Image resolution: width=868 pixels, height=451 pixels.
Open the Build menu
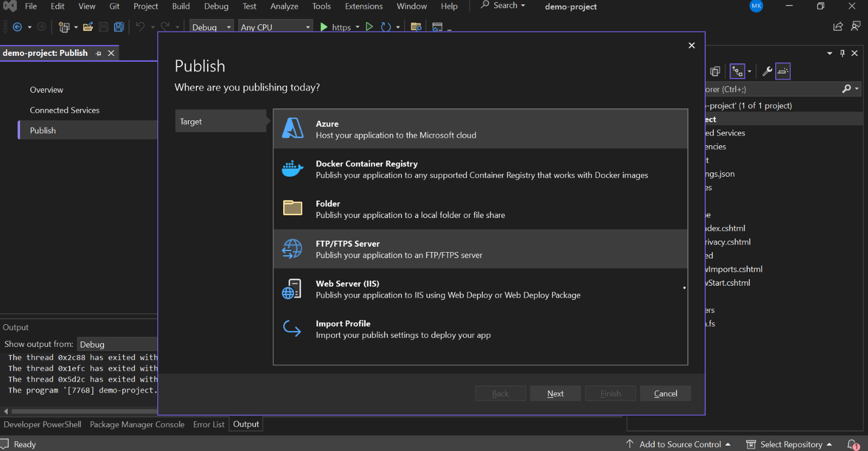click(x=181, y=7)
